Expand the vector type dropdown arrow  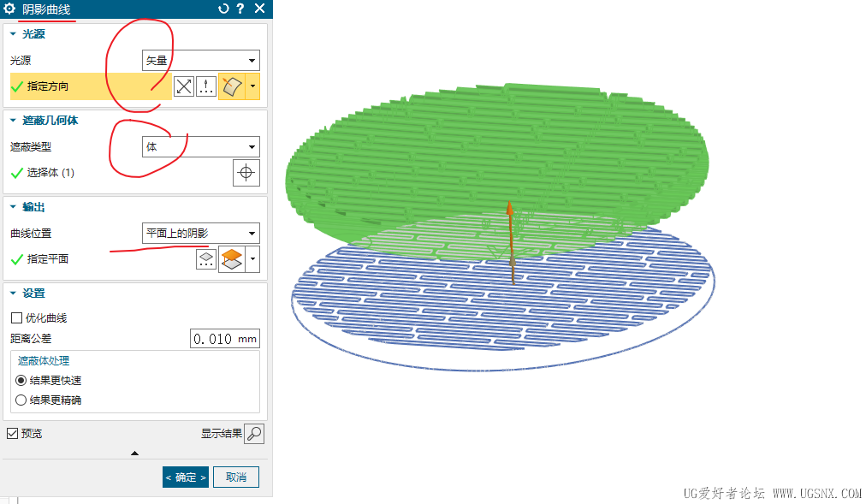(253, 86)
